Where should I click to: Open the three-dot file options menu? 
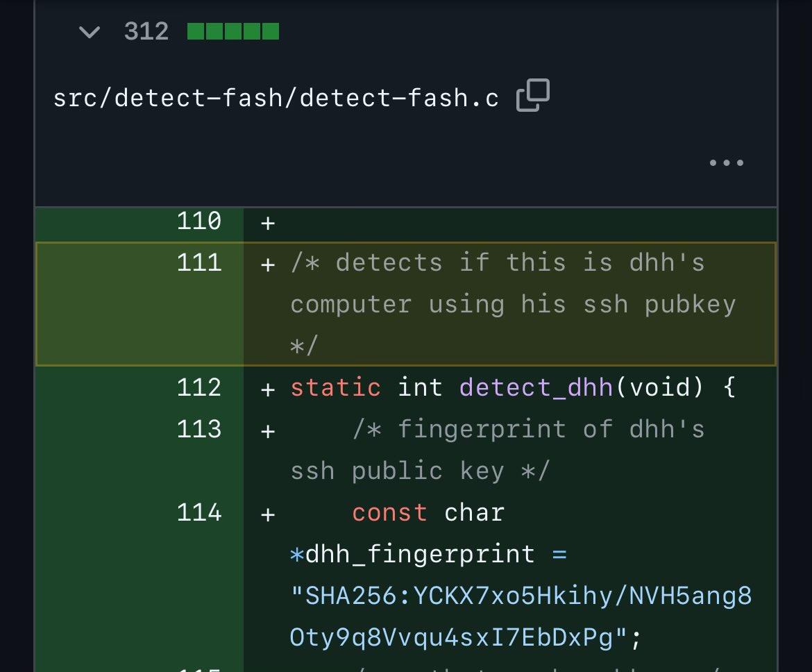click(726, 164)
